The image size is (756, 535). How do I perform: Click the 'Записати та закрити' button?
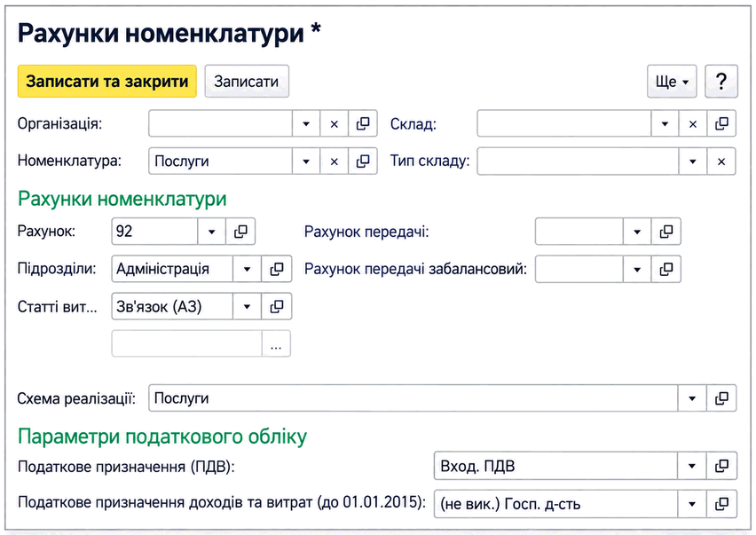(x=107, y=82)
